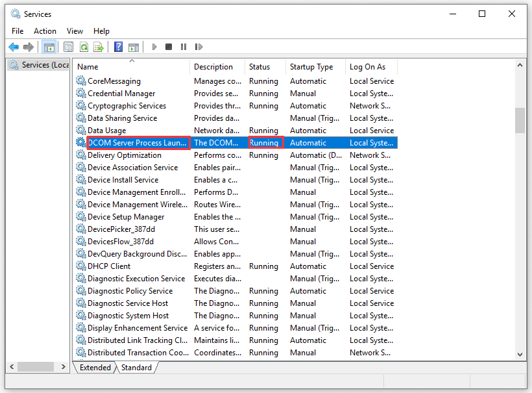532x393 pixels.
Task: Select the Diagnostic Execution Service row
Action: (236, 279)
